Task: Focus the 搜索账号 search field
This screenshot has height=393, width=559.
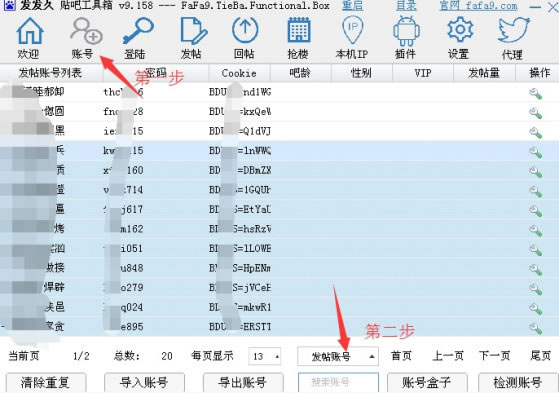Action: [x=338, y=382]
